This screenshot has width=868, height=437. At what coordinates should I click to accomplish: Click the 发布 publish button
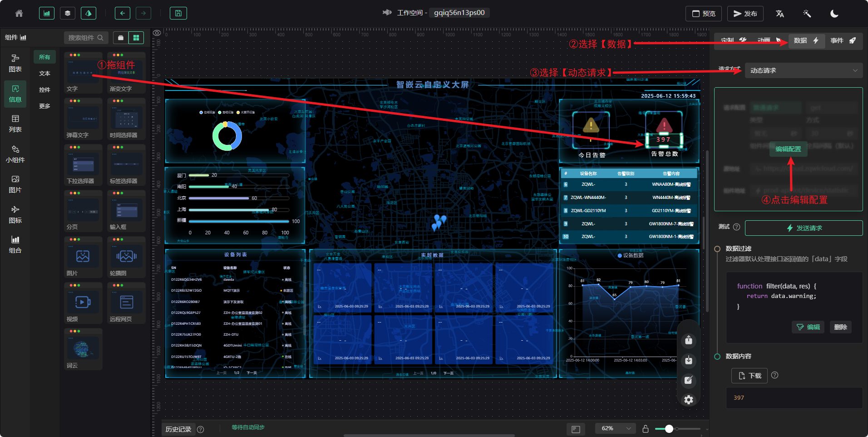tap(745, 14)
